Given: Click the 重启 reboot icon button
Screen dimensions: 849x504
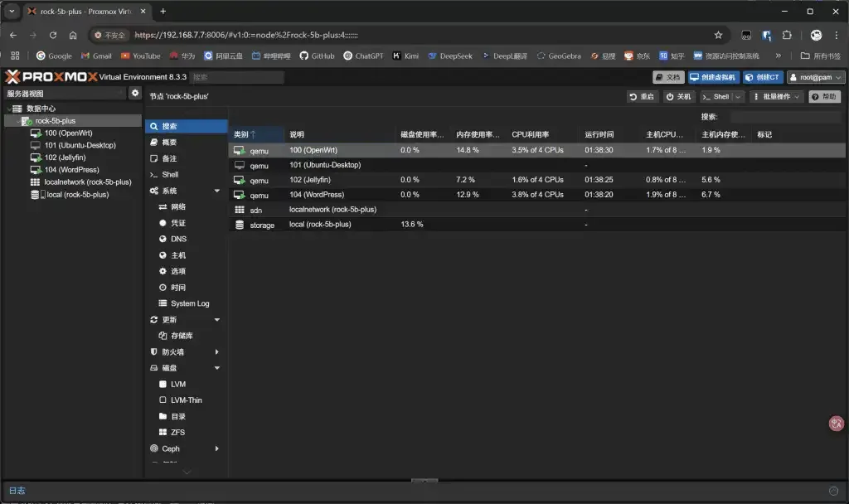Looking at the screenshot, I should [642, 96].
